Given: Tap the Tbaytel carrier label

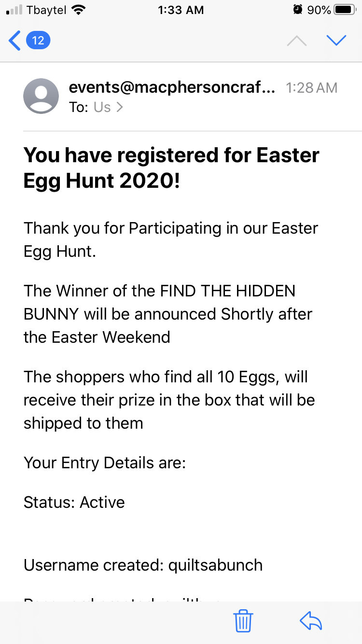Looking at the screenshot, I should coord(46,10).
